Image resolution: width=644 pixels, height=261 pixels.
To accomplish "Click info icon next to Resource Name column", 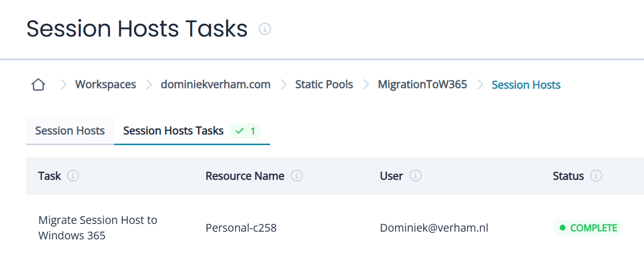I will 296,176.
